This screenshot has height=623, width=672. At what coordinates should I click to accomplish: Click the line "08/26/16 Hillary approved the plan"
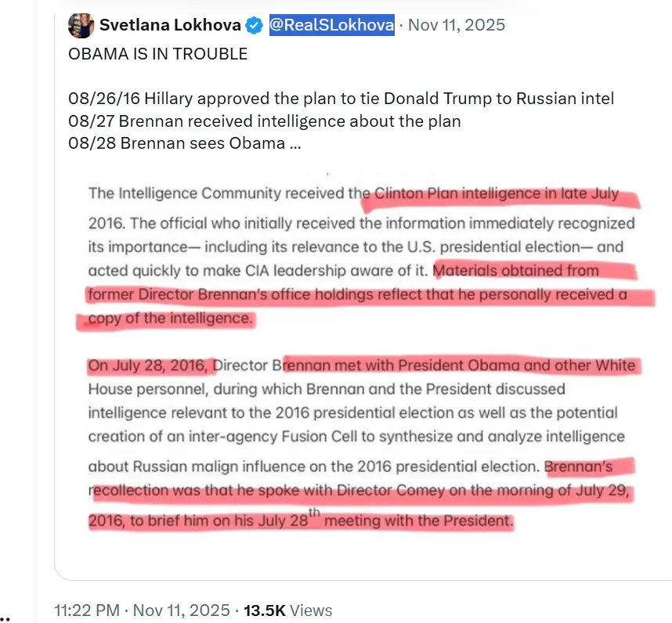click(x=341, y=99)
